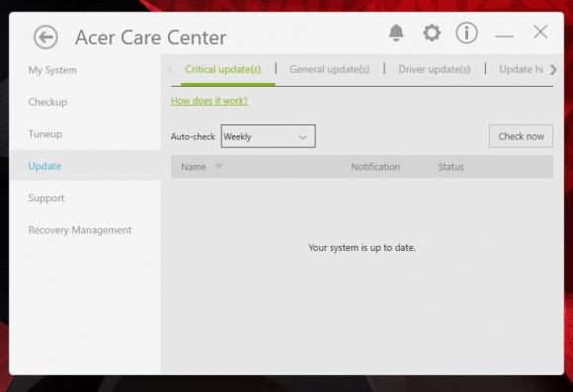Viewport: 573px width, 392px height.
Task: Open the How does it work? link
Action: coord(209,101)
